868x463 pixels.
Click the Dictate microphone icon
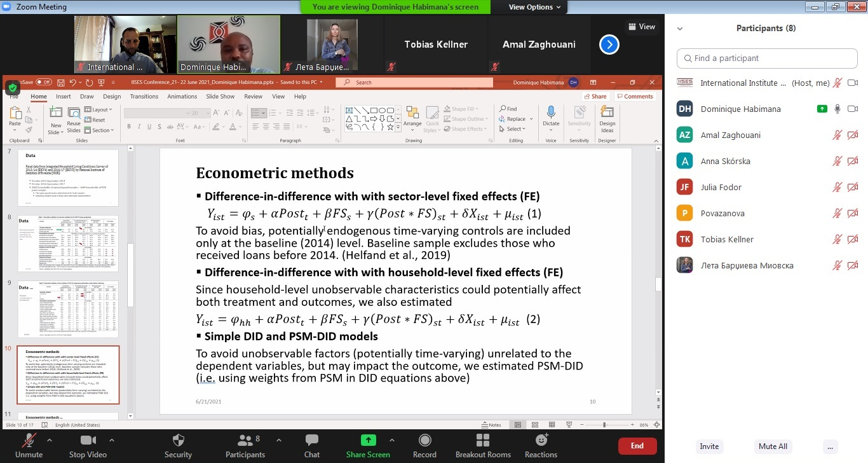(551, 113)
